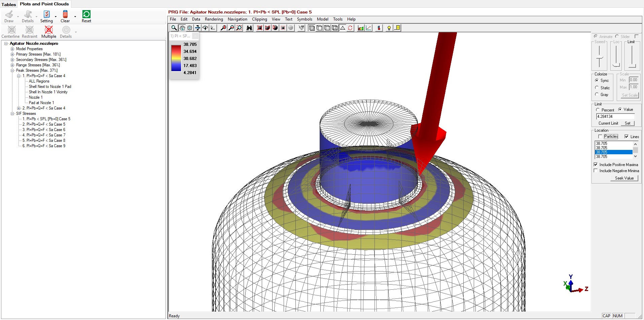Click the Multiple icon with red cross
Screen dimensions: 644x320
coord(49,30)
